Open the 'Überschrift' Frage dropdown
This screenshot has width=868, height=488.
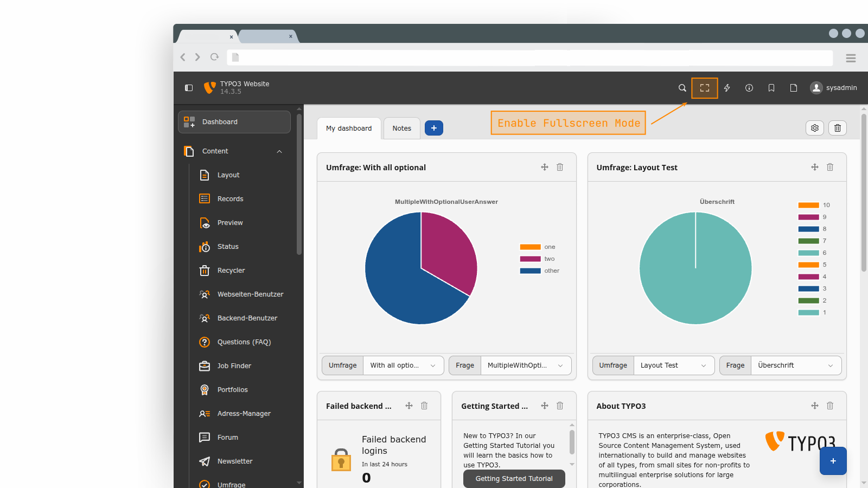coord(796,365)
